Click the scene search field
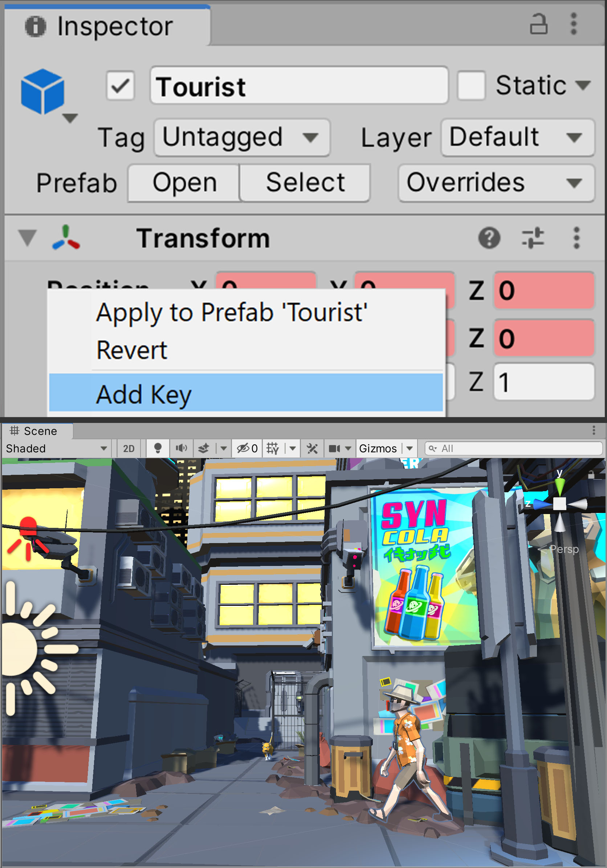 (513, 448)
